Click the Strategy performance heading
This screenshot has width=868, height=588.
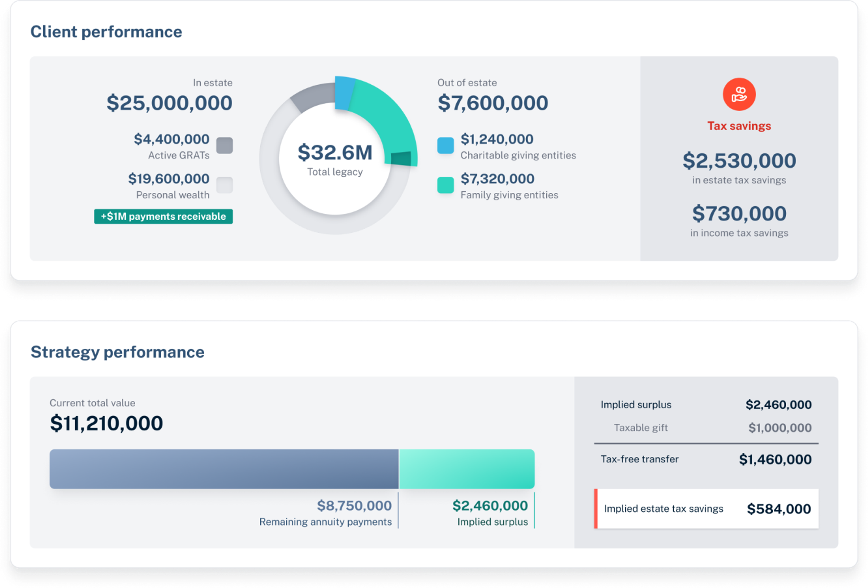tap(117, 352)
